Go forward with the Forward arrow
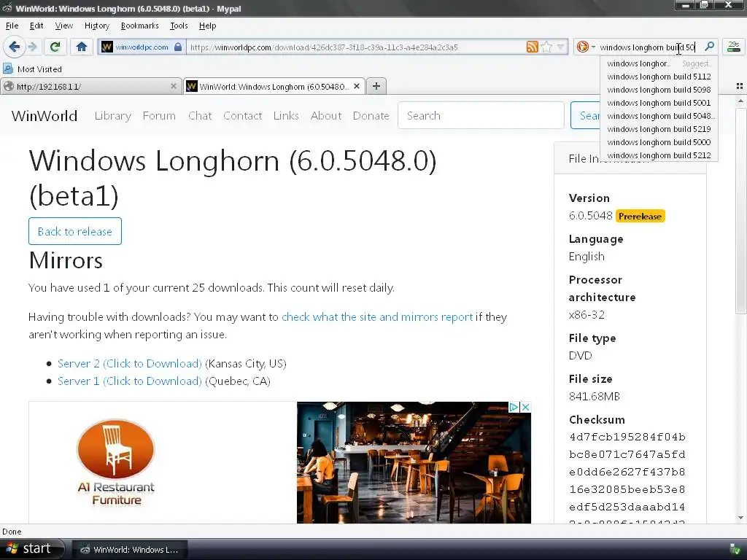This screenshot has height=560, width=747. click(32, 47)
